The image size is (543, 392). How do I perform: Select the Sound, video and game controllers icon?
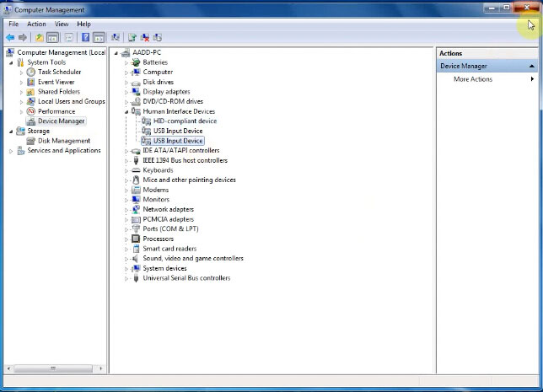(x=136, y=259)
